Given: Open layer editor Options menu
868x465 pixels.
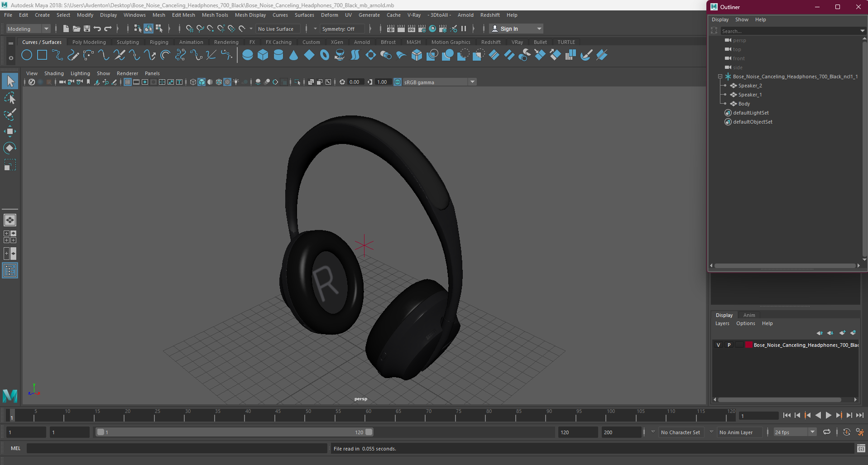Looking at the screenshot, I should 745,323.
